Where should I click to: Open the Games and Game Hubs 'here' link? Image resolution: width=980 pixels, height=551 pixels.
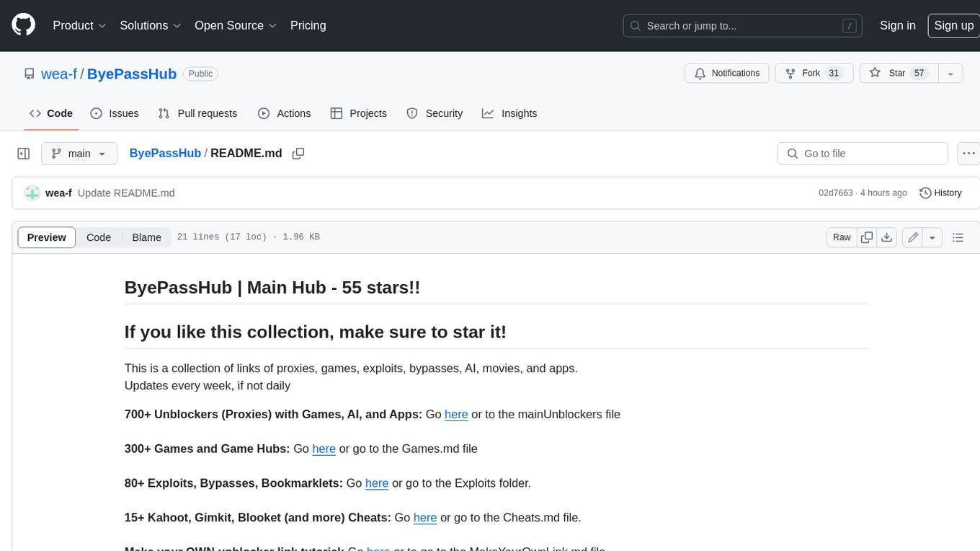point(324,449)
